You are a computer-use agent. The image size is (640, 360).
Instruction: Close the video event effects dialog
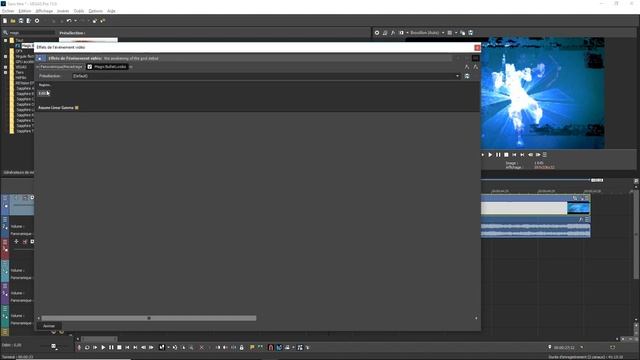(477, 48)
